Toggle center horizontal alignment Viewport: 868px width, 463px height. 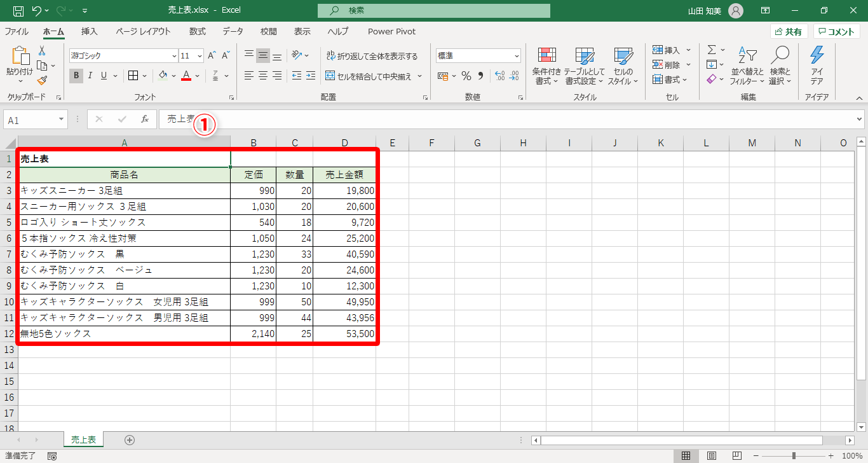[263, 76]
